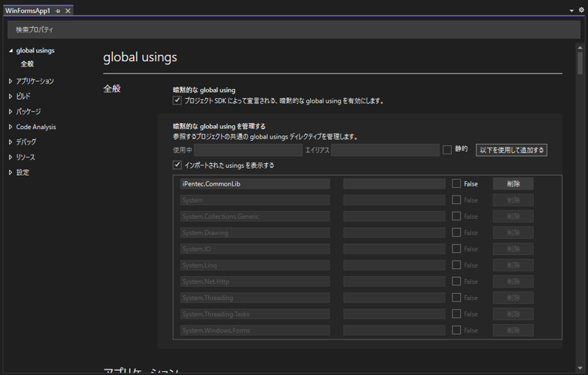This screenshot has width=588, height=375.
Task: Click 削除 in the System.Windows.Forms row
Action: (513, 330)
